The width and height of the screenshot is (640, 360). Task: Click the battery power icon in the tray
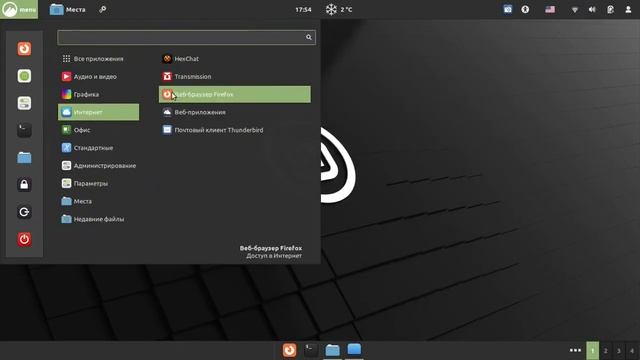(x=610, y=9)
